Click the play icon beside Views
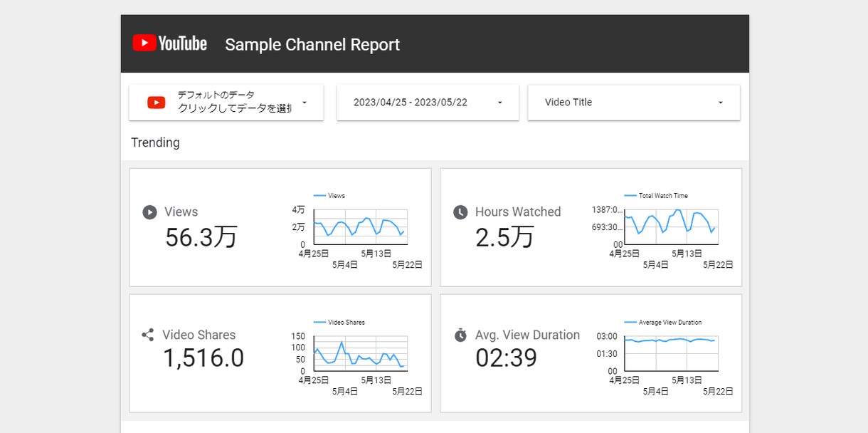 149,212
